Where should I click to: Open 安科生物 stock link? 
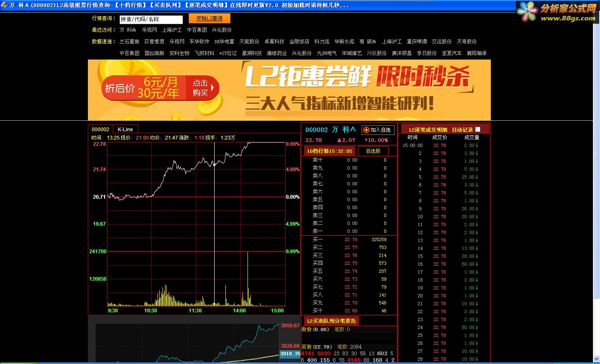tap(179, 53)
